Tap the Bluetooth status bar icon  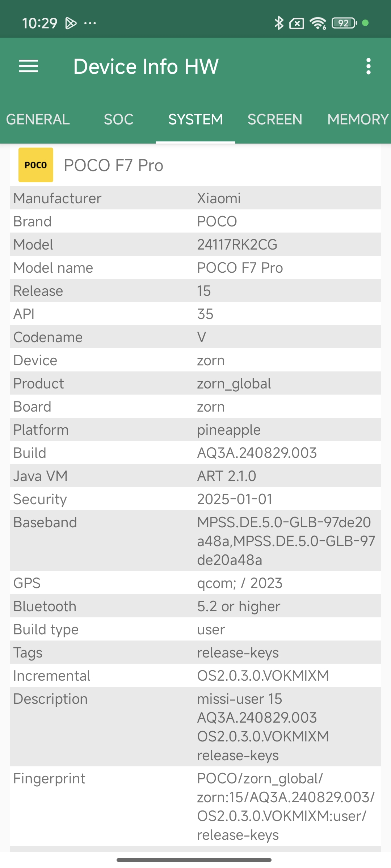[278, 23]
